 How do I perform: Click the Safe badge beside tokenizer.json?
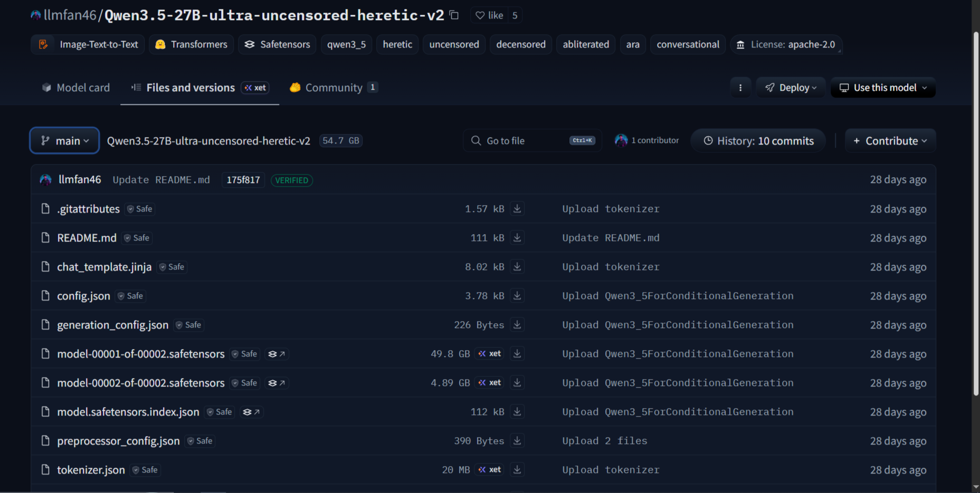(145, 470)
